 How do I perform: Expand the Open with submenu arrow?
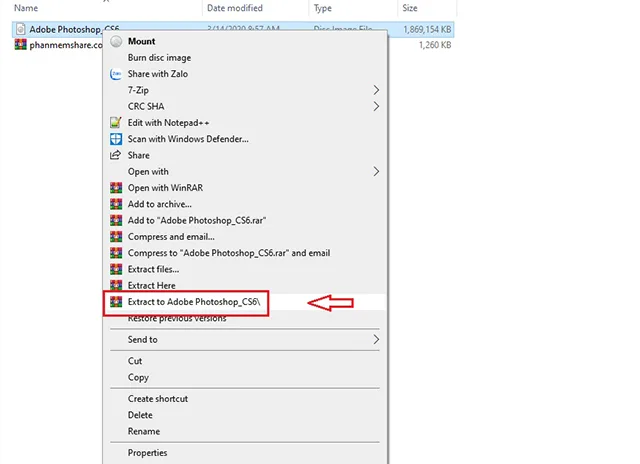coord(376,171)
